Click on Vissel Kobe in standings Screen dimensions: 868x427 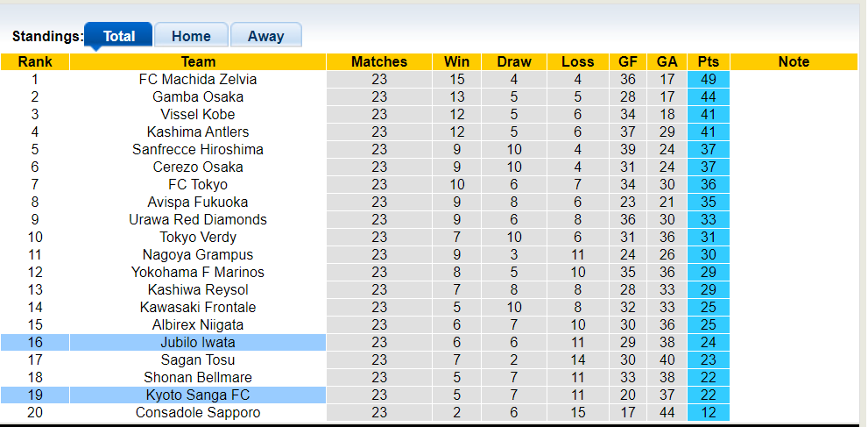(198, 114)
